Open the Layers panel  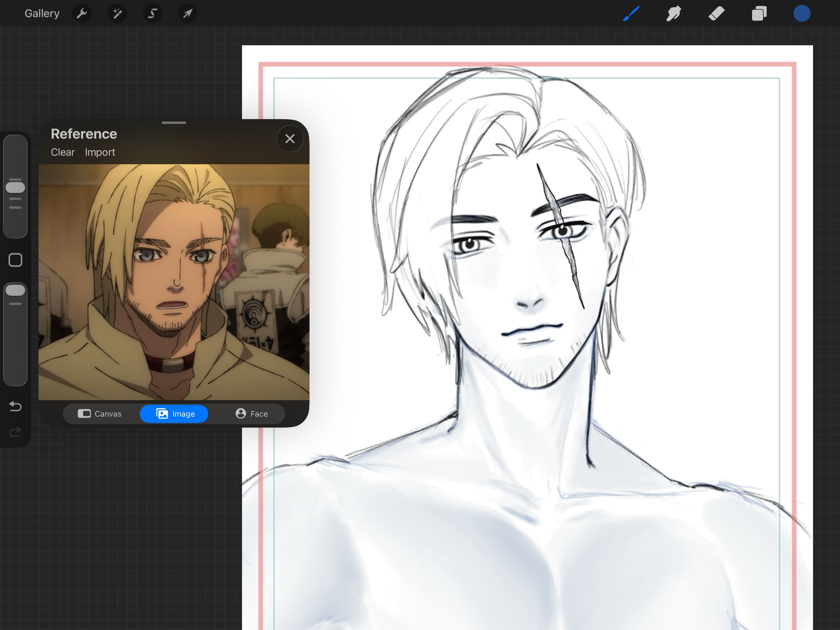click(759, 13)
